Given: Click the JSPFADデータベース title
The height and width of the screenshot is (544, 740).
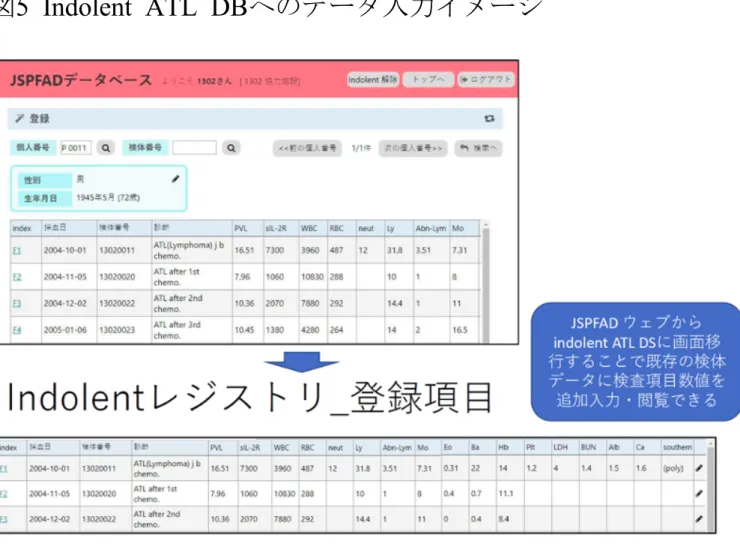Looking at the screenshot, I should point(81,80).
